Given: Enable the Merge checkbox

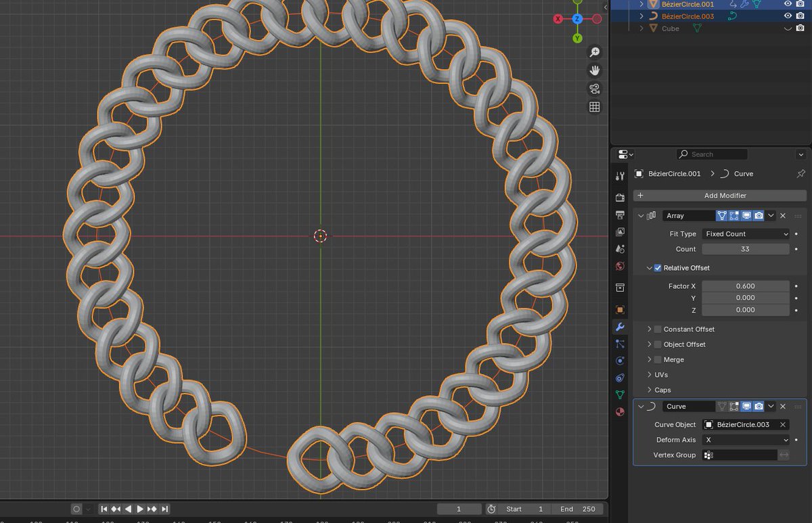Looking at the screenshot, I should 658,360.
